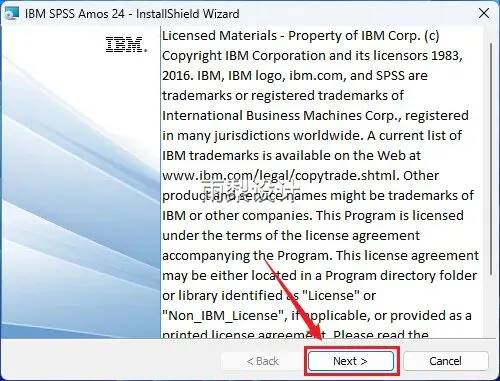Click the line 'under the terms of the license agreement'
The height and width of the screenshot is (381, 500).
(x=291, y=236)
